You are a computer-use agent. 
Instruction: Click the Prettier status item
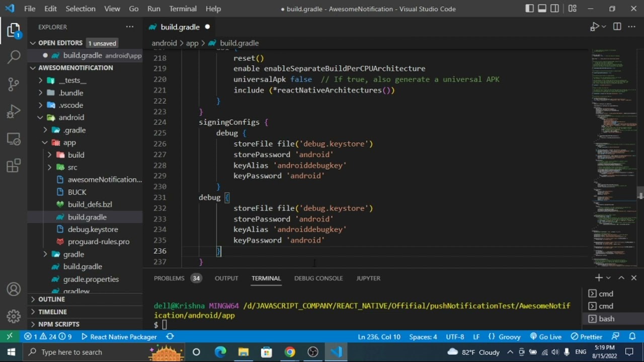(x=586, y=336)
